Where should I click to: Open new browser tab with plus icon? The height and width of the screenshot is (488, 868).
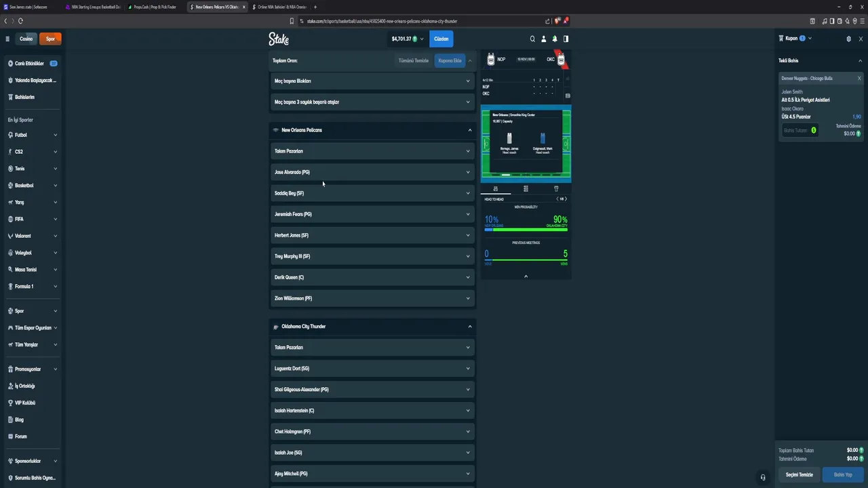tap(315, 7)
